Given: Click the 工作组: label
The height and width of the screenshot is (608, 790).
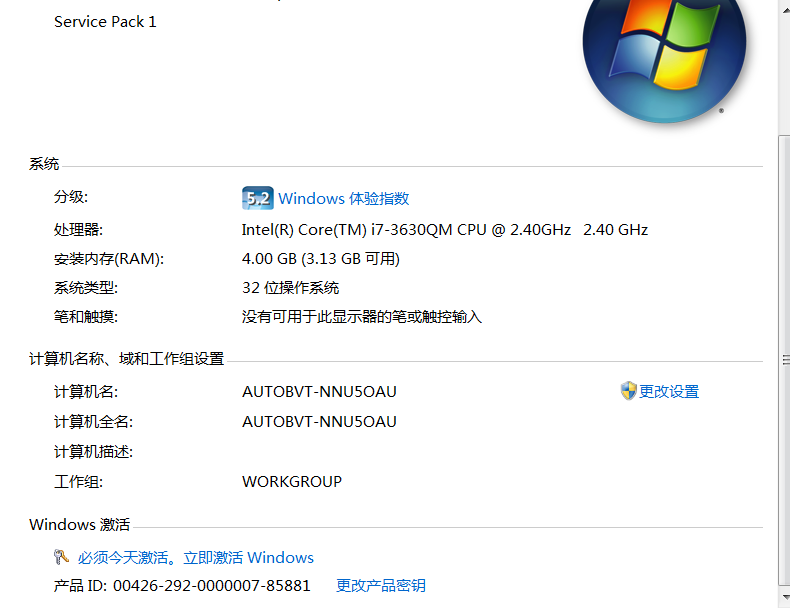Looking at the screenshot, I should [79, 482].
